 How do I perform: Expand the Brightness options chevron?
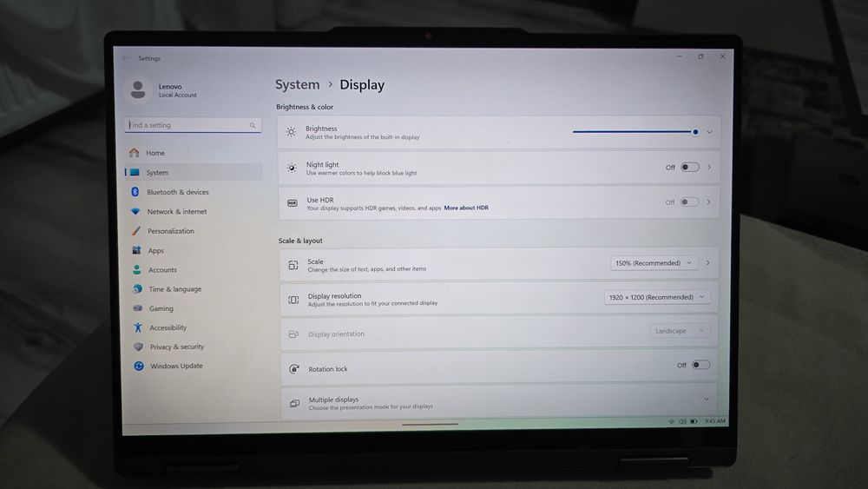710,132
